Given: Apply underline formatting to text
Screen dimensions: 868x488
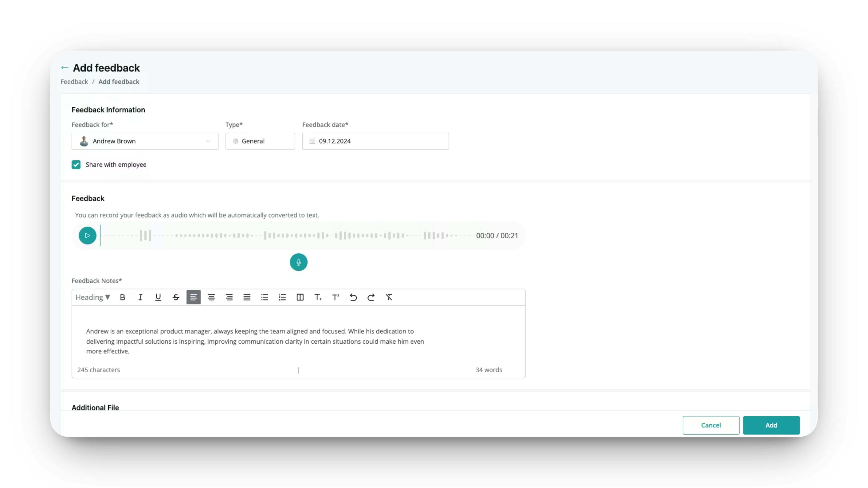Looking at the screenshot, I should point(158,297).
